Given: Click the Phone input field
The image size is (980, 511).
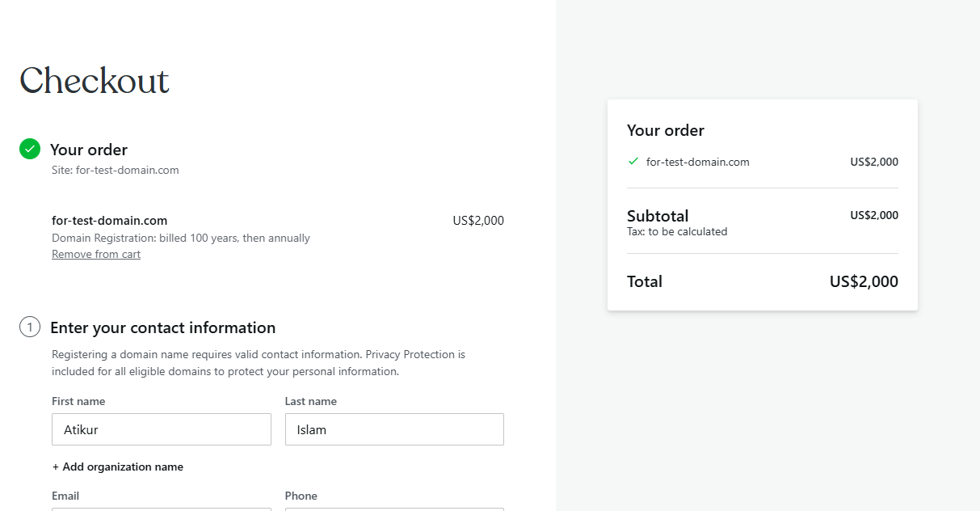Looking at the screenshot, I should (394, 509).
